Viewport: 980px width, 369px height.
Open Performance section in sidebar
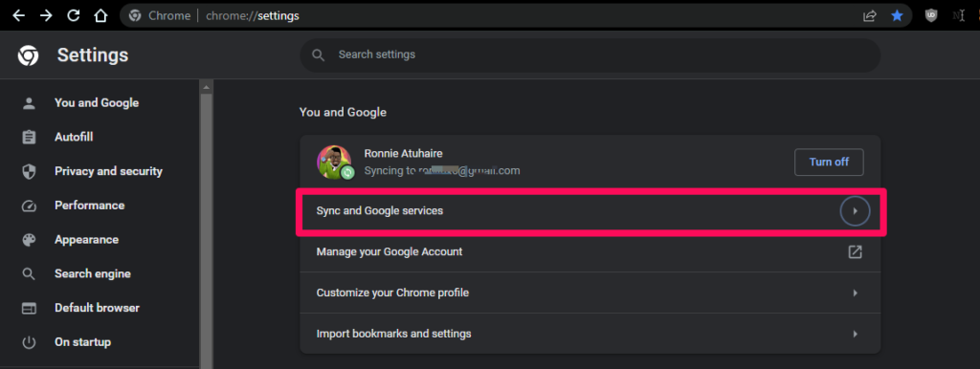89,206
